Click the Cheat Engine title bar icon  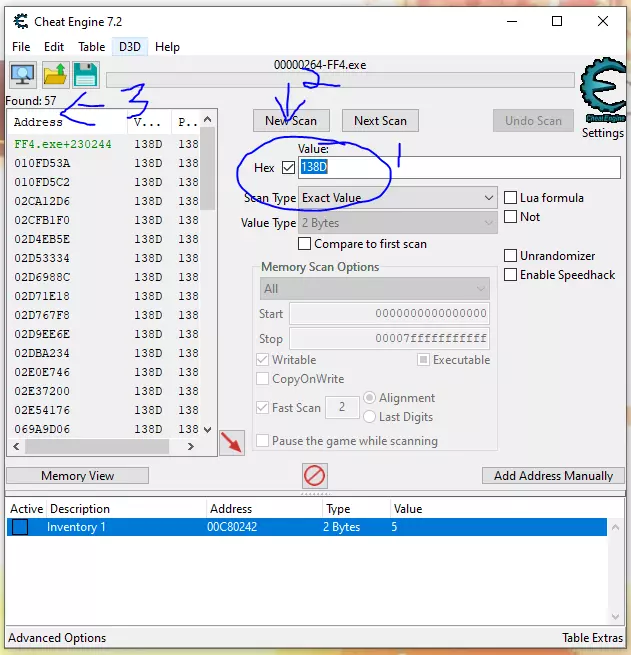20,21
